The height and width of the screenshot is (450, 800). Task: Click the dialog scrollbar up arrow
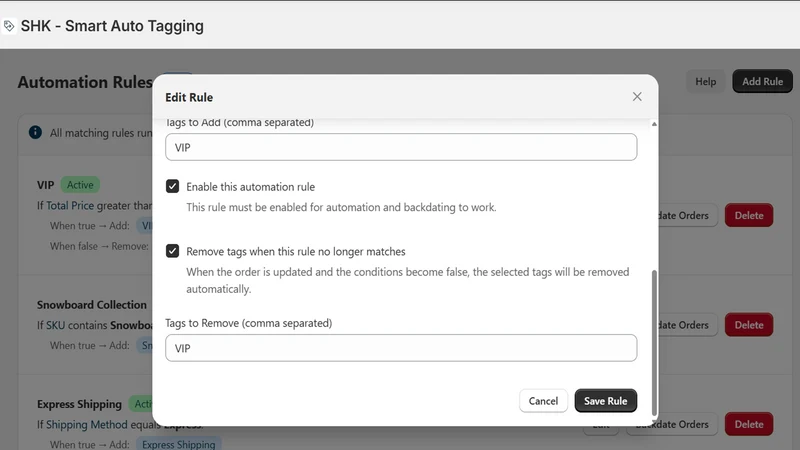[x=654, y=124]
